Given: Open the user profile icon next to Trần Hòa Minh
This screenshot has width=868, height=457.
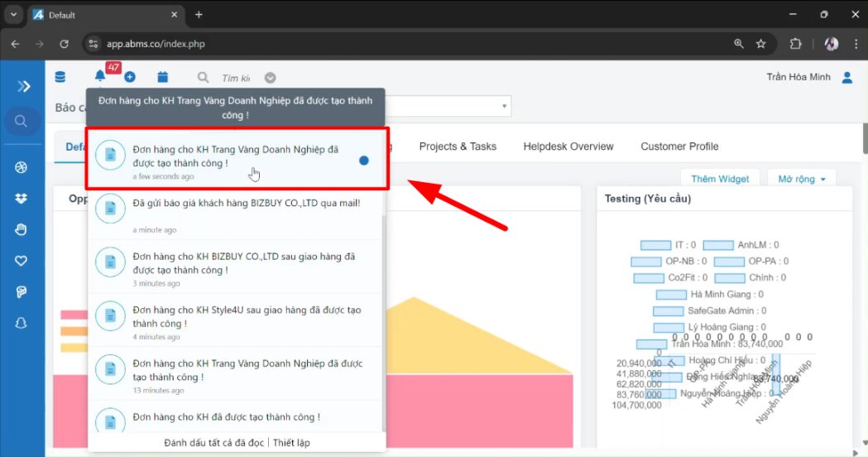Looking at the screenshot, I should 847,78.
